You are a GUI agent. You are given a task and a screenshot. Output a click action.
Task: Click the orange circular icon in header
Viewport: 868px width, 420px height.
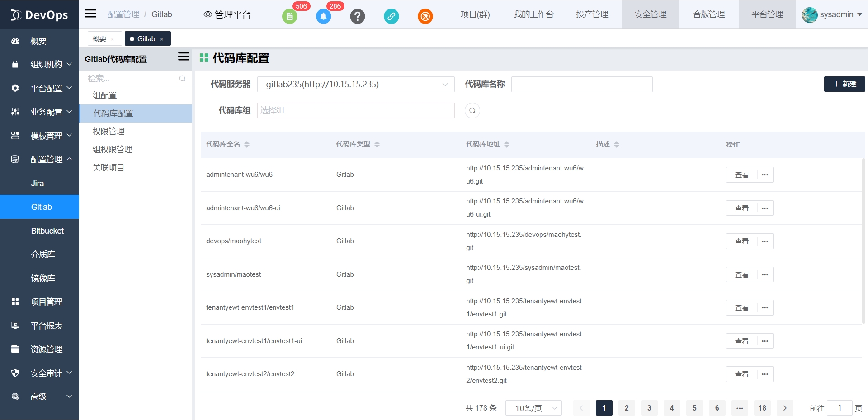(x=425, y=17)
